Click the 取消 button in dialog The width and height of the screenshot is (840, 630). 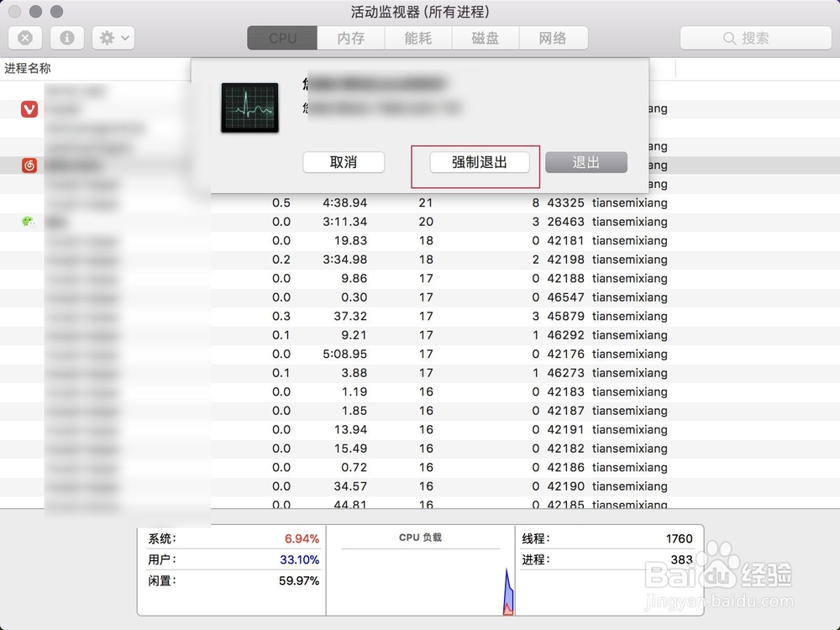(344, 162)
